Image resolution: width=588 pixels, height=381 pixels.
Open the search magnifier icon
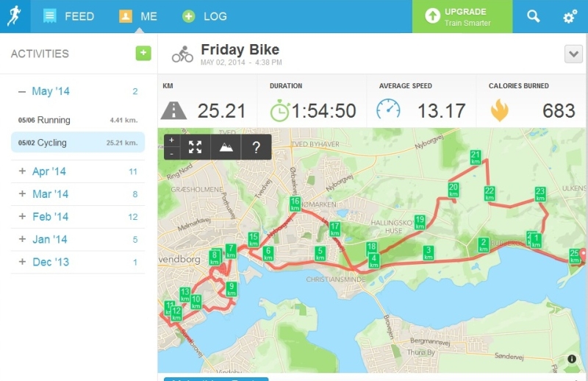[x=534, y=16]
